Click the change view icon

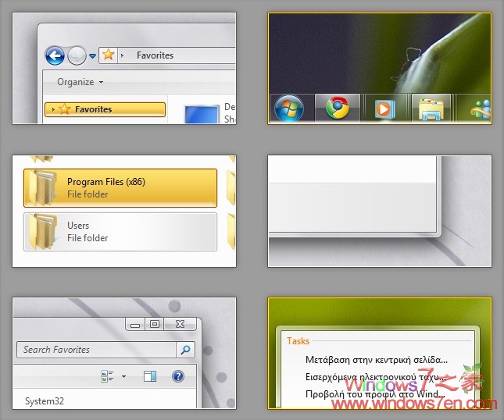107,376
